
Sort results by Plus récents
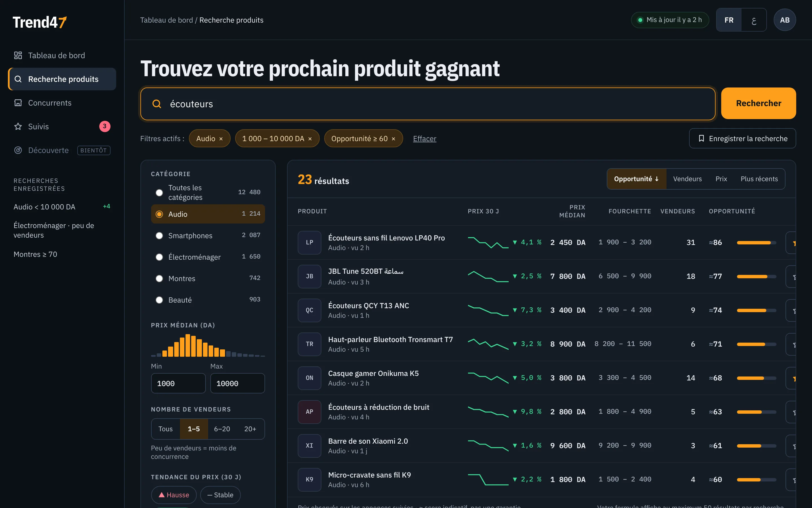point(759,179)
